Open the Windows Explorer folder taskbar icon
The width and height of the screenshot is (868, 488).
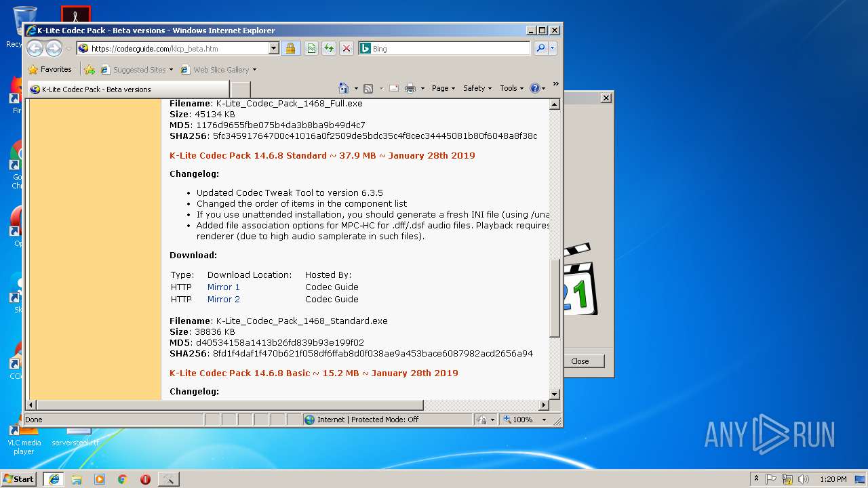[x=77, y=479]
